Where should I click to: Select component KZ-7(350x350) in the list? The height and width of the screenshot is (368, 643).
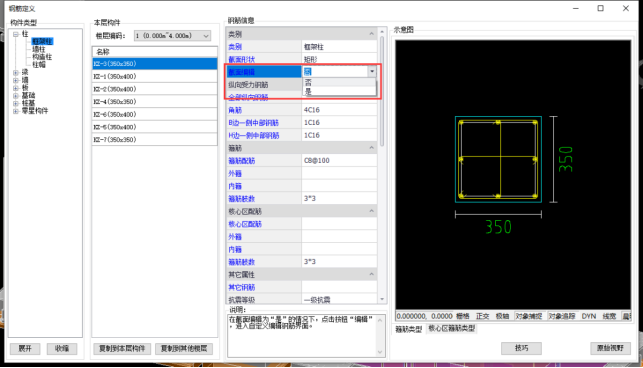pyautogui.click(x=155, y=139)
